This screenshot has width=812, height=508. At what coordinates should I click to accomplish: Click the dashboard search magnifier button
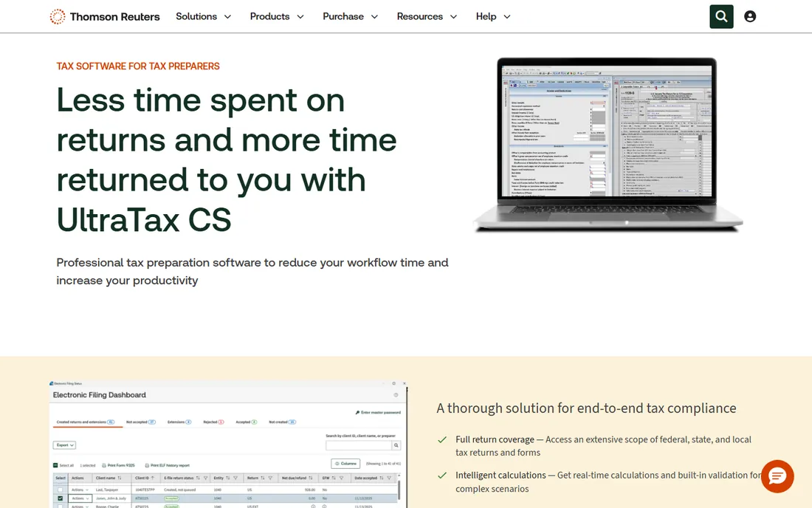pos(396,445)
